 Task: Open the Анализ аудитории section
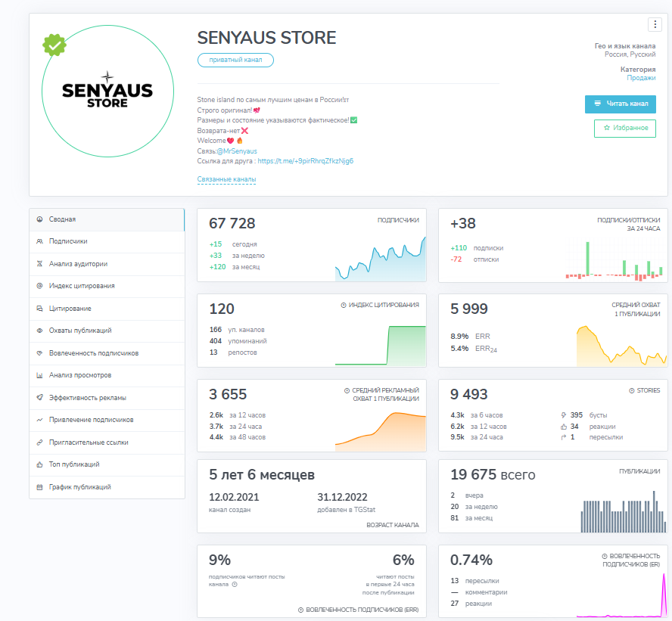[x=107, y=264]
